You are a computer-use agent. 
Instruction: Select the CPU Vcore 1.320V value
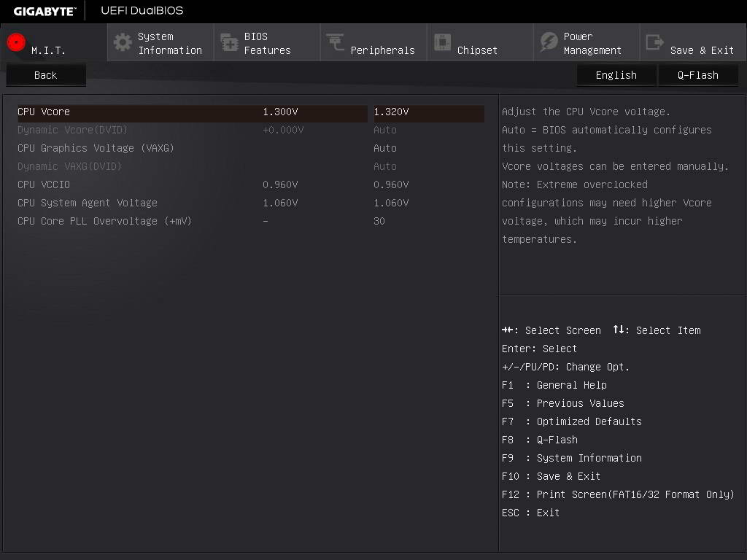(429, 112)
